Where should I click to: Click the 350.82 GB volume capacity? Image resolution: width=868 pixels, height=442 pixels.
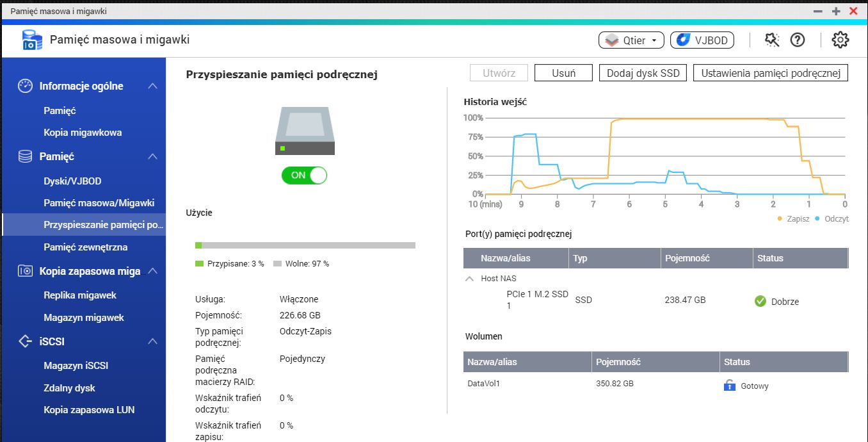[615, 384]
